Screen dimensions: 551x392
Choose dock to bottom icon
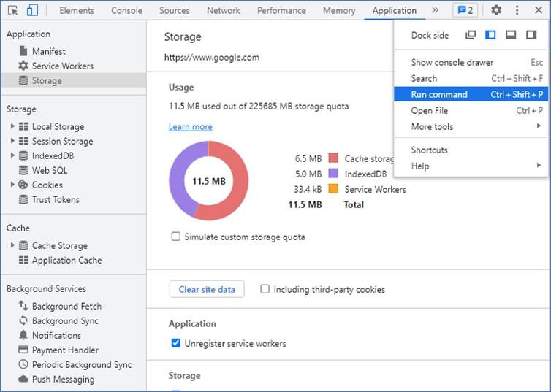click(511, 35)
